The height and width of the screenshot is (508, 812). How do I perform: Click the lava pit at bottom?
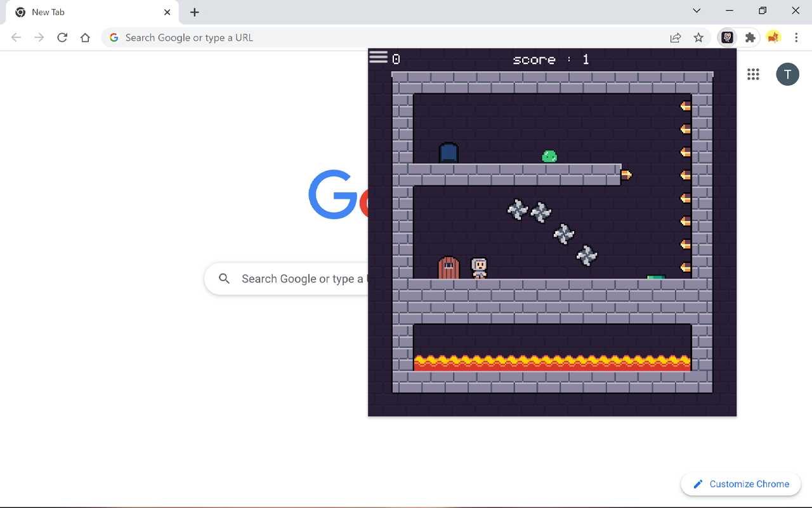pyautogui.click(x=552, y=363)
